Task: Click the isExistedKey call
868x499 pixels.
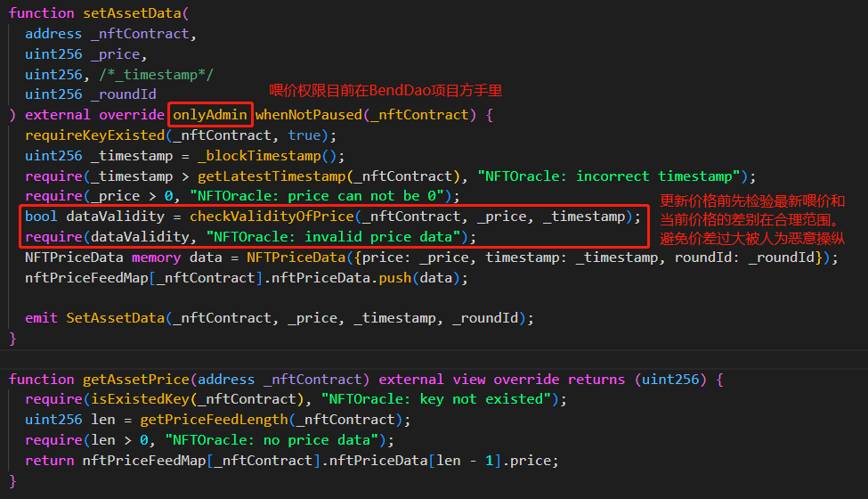Action: tap(140, 399)
